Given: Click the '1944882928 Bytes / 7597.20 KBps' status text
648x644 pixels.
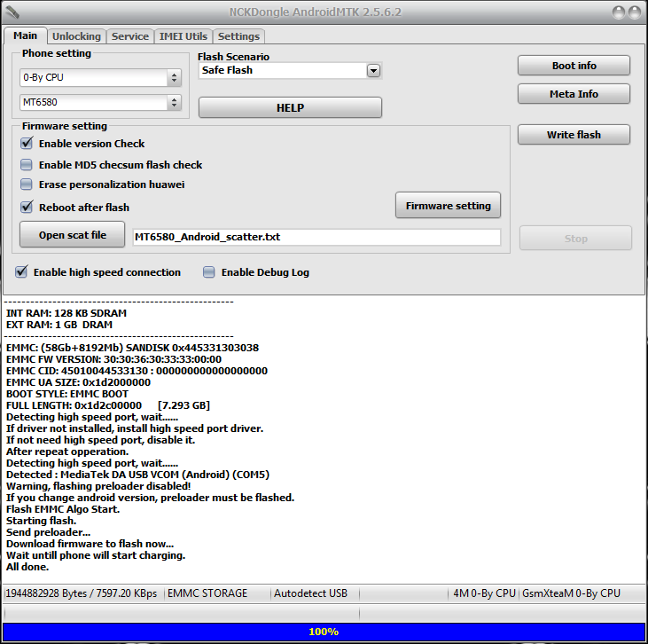Looking at the screenshot, I should click(x=81, y=593).
